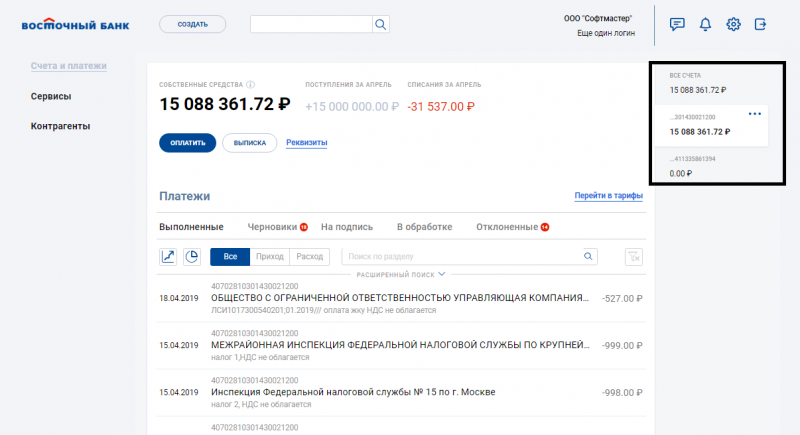Open the Отклоненные tab
800x435 pixels.
[507, 227]
